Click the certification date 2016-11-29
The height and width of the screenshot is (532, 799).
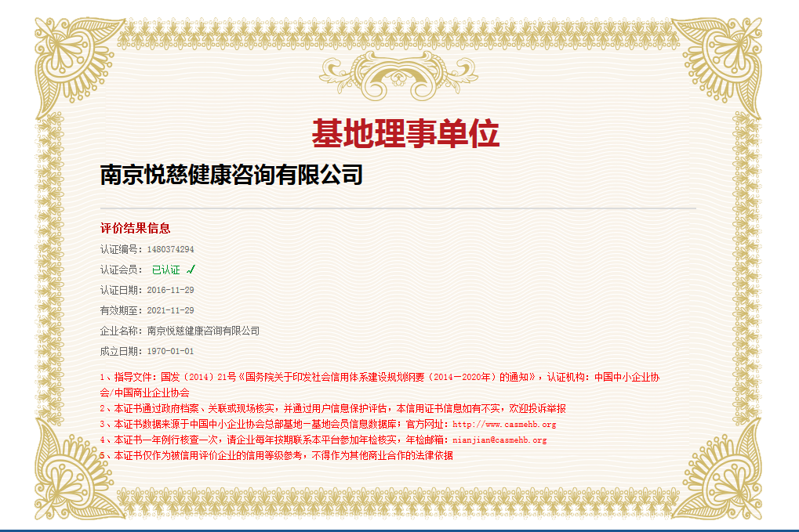pos(171,290)
